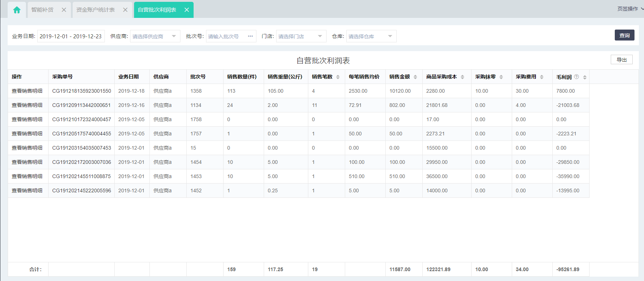Click total sales amount 11587.00

pyautogui.click(x=400, y=269)
